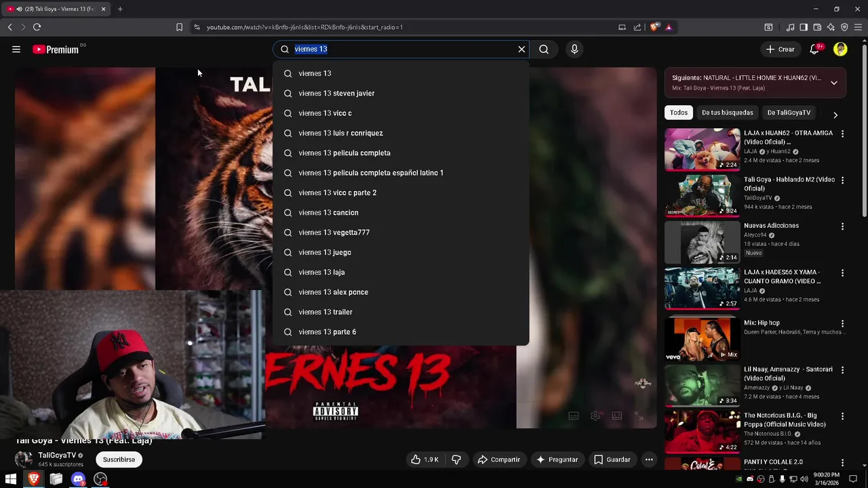Bookmark this page via bookmark icon
The width and height of the screenshot is (868, 488).
(x=179, y=27)
